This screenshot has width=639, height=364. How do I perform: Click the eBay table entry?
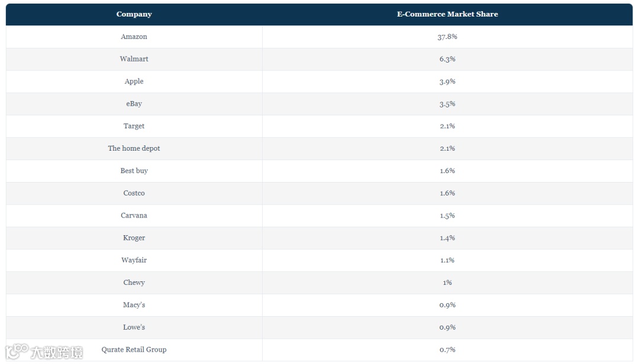click(x=134, y=104)
